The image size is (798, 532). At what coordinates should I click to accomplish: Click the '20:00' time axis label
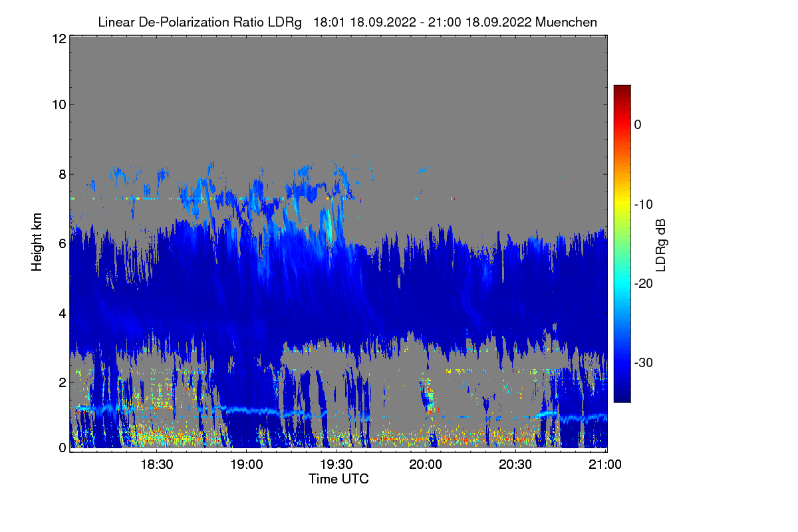(426, 464)
